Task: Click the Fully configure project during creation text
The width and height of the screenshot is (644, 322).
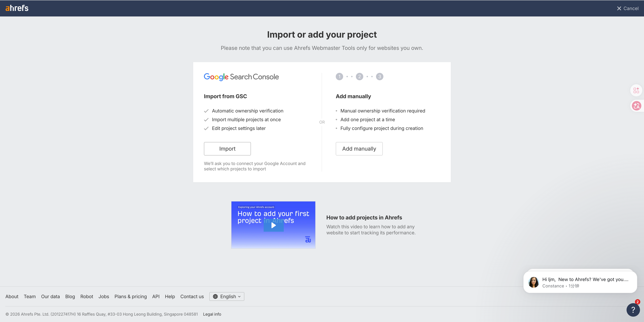Action: [x=382, y=128]
